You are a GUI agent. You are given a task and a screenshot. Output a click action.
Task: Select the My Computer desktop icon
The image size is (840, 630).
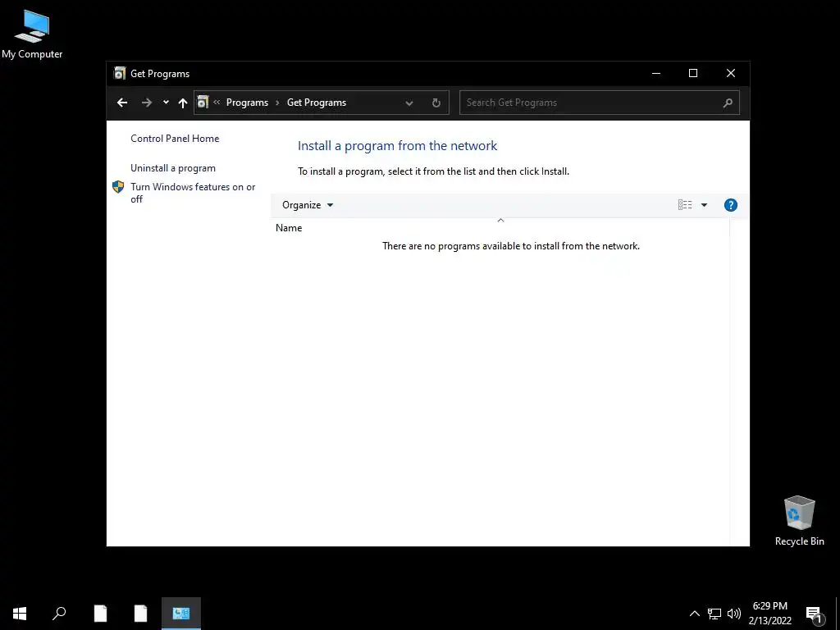32,34
